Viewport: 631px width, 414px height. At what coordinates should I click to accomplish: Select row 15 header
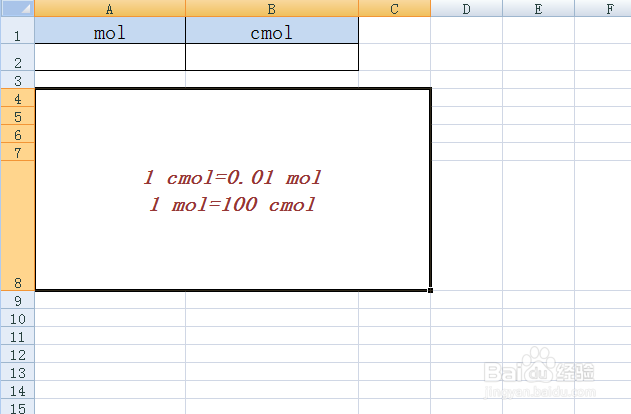[17, 407]
